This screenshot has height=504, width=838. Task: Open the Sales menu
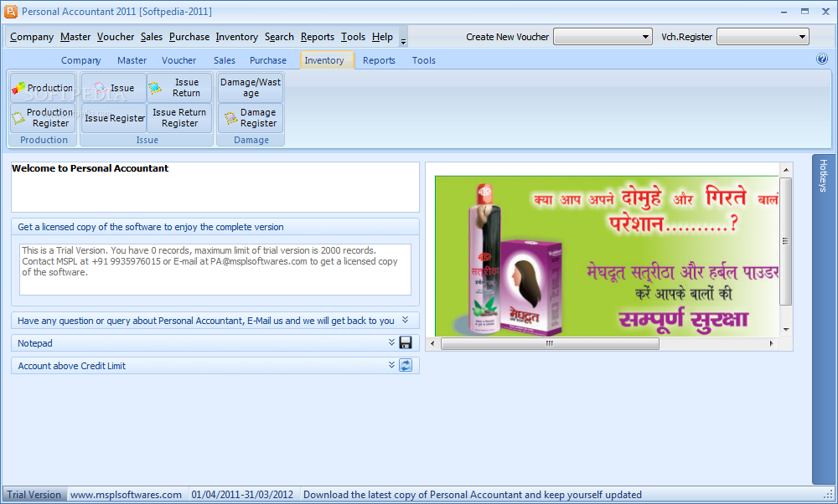tap(152, 37)
